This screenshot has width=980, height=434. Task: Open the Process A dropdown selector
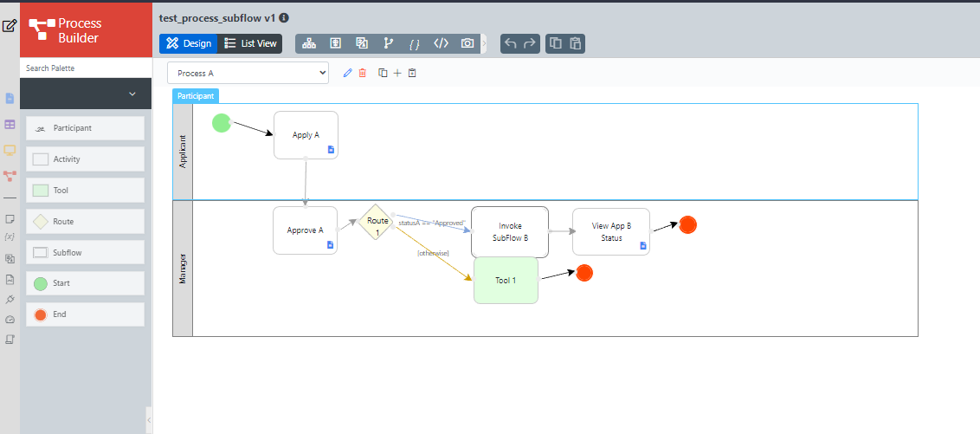click(x=248, y=74)
